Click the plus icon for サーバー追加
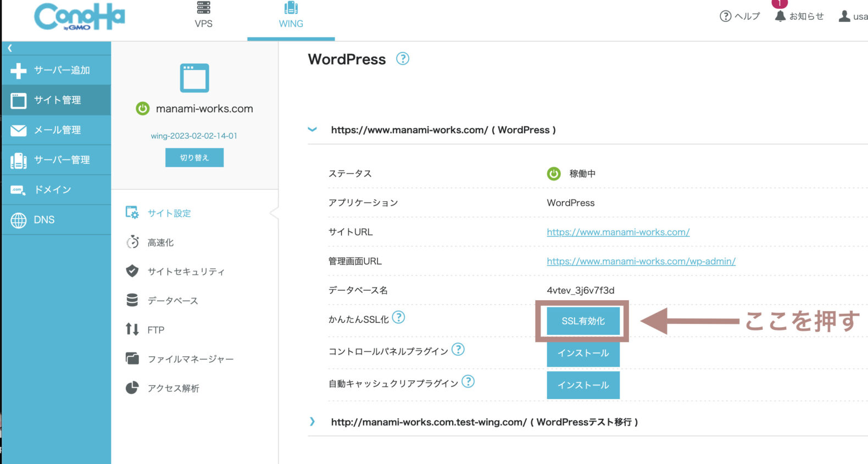 pyautogui.click(x=18, y=70)
